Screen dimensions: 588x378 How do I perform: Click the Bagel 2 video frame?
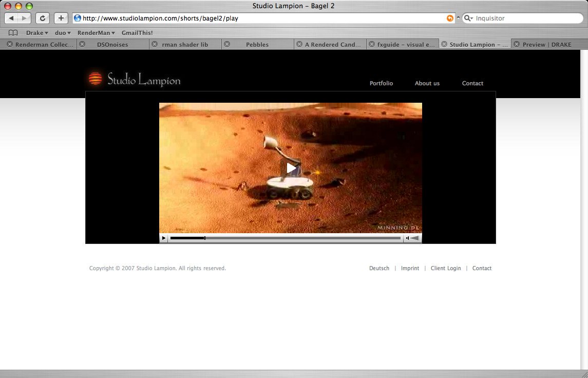point(291,168)
